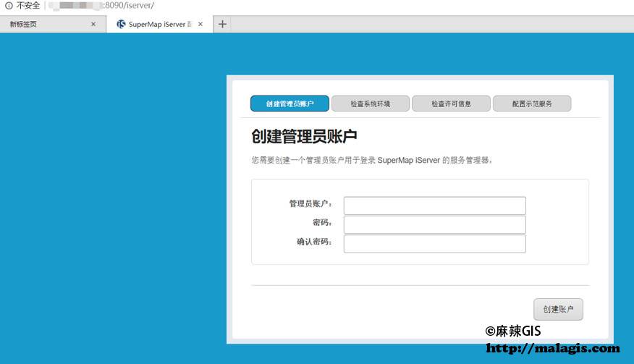Select the 检查许可信息 step tab
This screenshot has height=364, width=634.
(x=451, y=103)
